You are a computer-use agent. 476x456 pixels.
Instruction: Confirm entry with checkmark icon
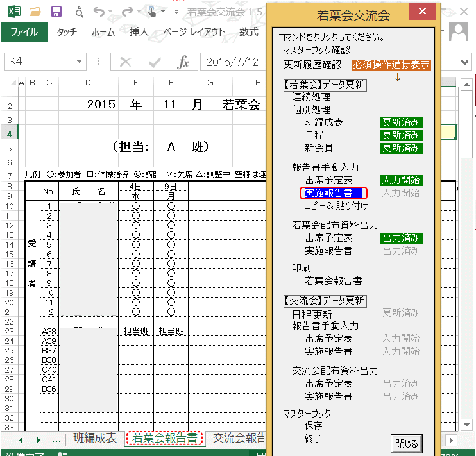coord(155,62)
